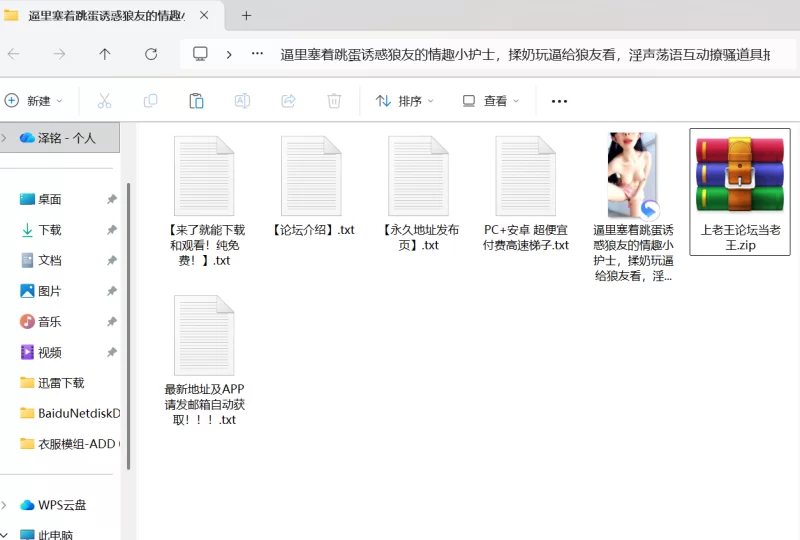Open the 排序 (Sort) dropdown menu
The height and width of the screenshot is (540, 800).
coord(405,101)
